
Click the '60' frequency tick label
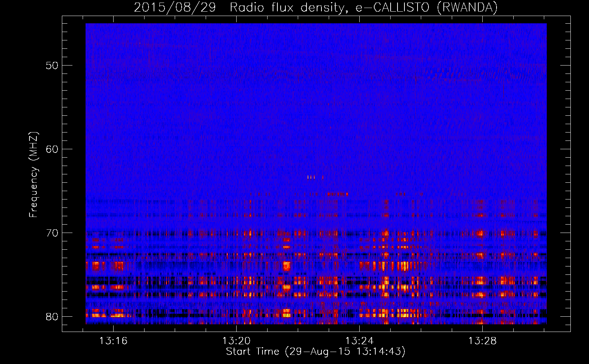click(x=52, y=149)
